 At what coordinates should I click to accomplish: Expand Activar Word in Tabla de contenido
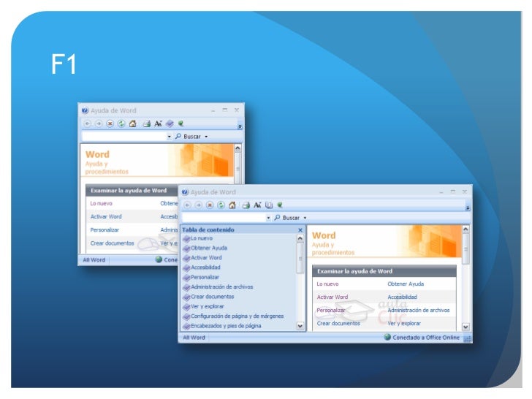click(206, 258)
